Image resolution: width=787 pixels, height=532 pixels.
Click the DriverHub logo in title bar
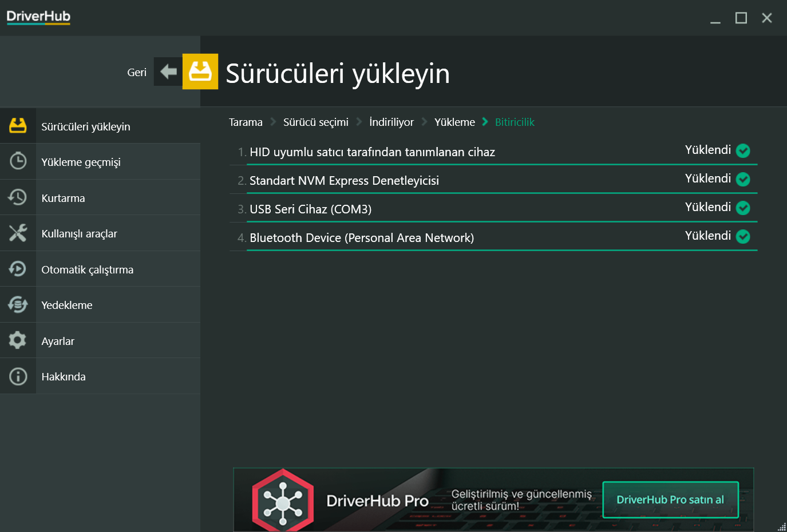coord(38,17)
